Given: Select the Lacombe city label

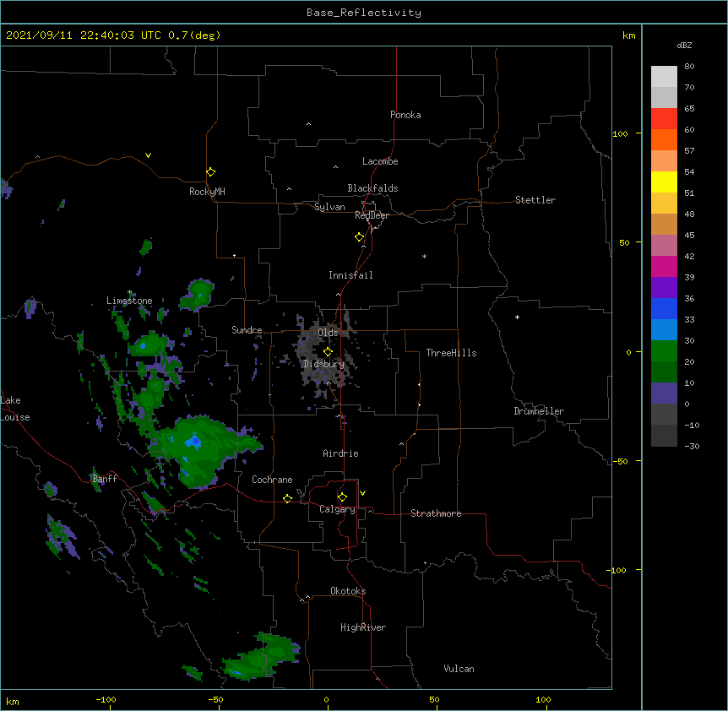Looking at the screenshot, I should point(380,161).
